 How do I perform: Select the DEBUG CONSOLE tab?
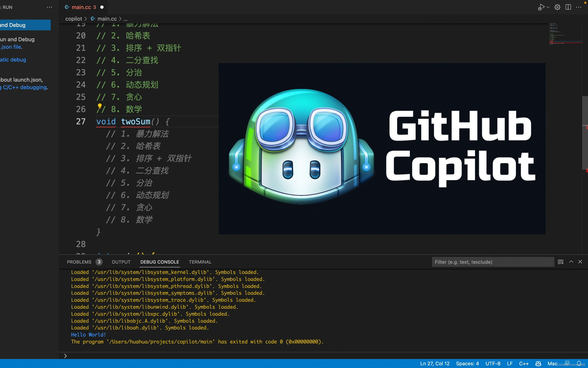[x=160, y=262]
